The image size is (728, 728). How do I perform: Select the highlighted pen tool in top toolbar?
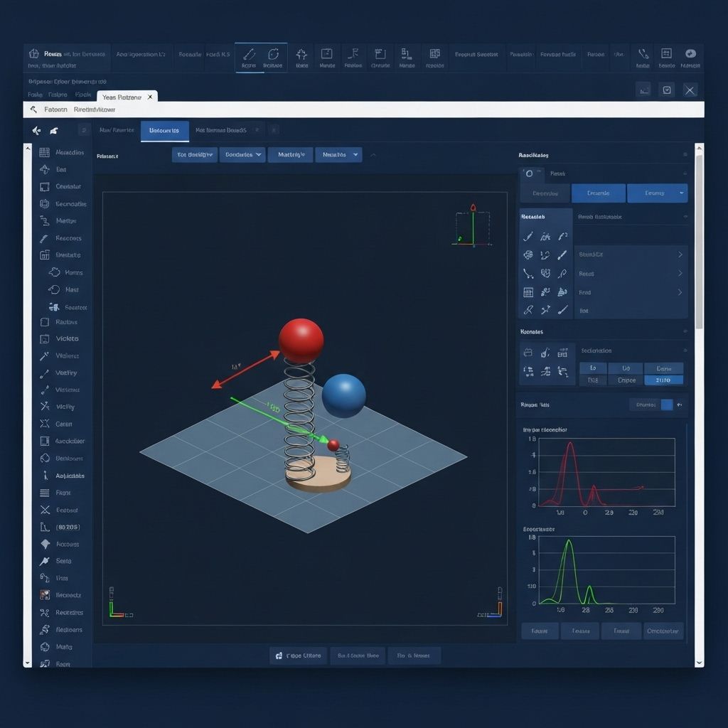tap(249, 55)
